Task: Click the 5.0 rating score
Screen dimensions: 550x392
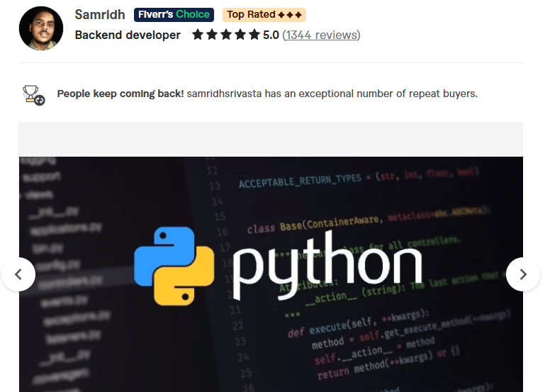Action: coord(271,35)
